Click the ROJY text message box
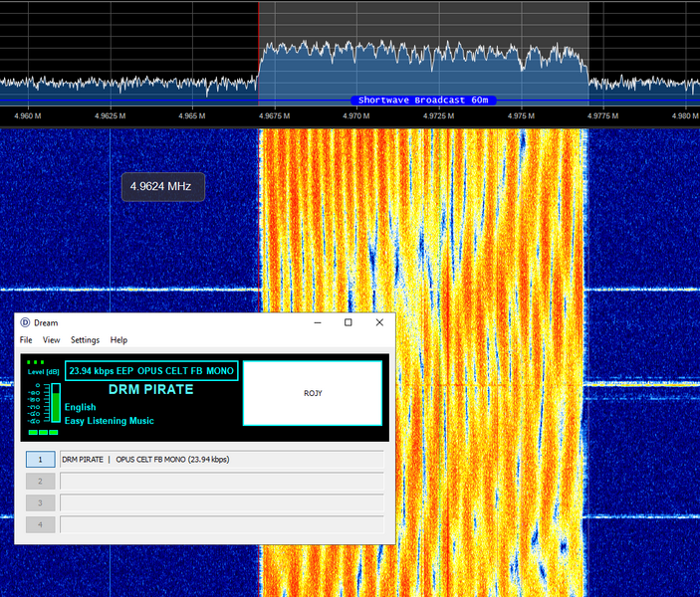700x597 pixels. point(313,393)
